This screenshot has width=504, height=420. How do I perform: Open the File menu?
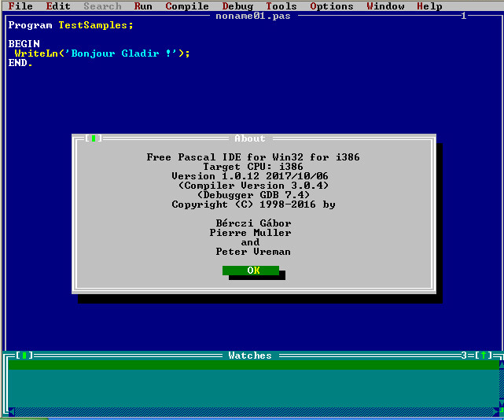20,6
